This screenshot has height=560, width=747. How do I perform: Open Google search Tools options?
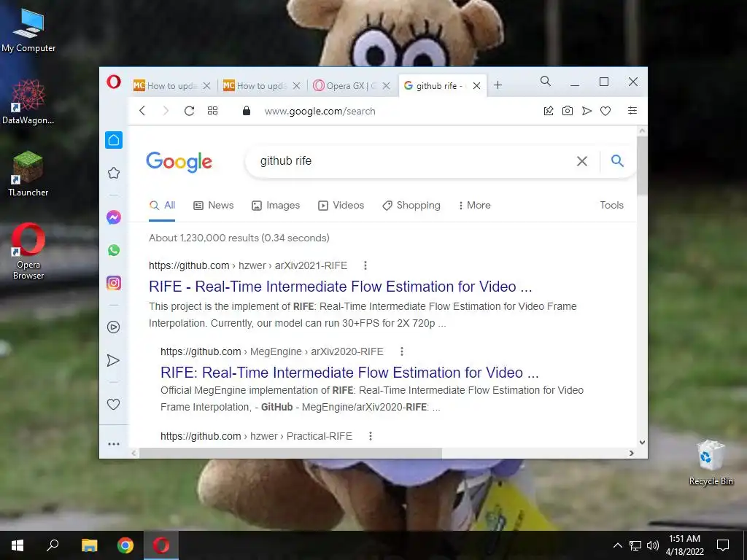pyautogui.click(x=611, y=205)
